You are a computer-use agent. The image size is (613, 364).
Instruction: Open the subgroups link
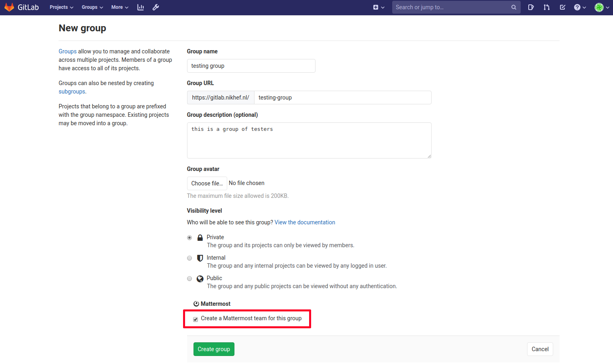click(72, 92)
